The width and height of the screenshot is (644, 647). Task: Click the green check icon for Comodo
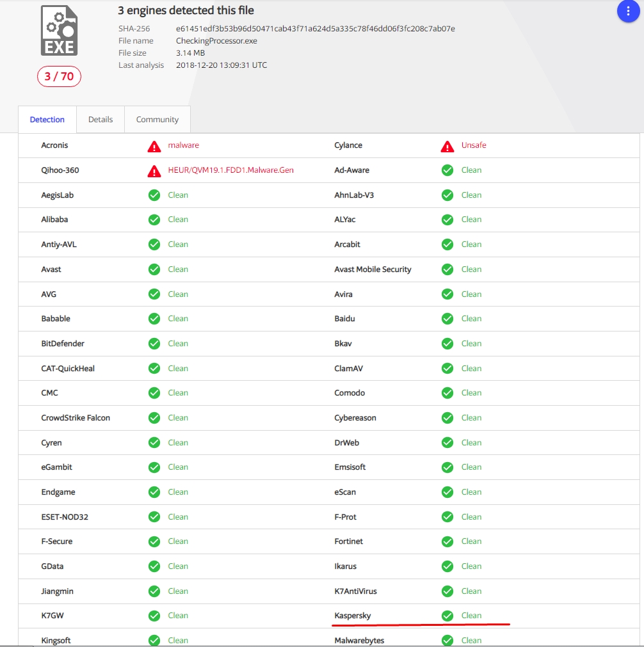(447, 393)
